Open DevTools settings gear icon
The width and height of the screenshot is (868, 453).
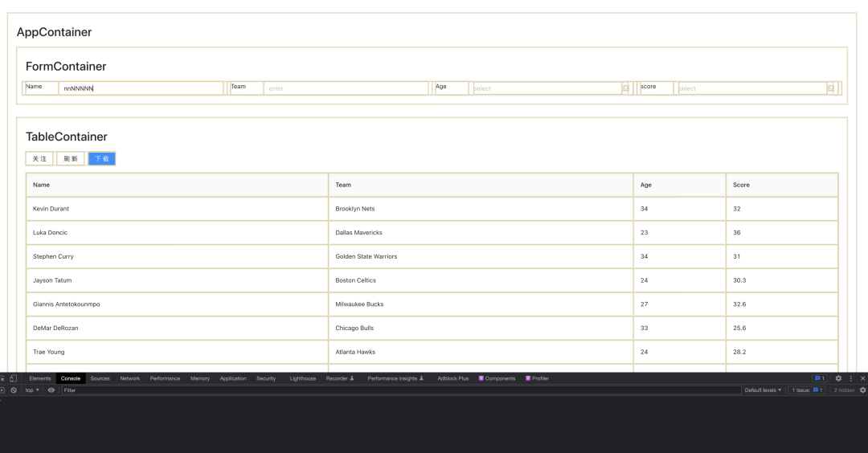click(x=838, y=378)
